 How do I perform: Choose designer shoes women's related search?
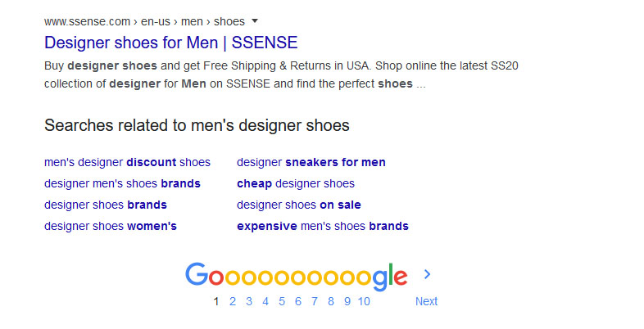pos(111,227)
